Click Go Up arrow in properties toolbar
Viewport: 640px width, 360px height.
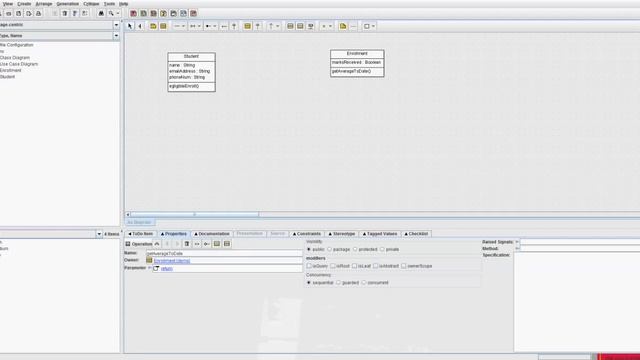point(157,244)
